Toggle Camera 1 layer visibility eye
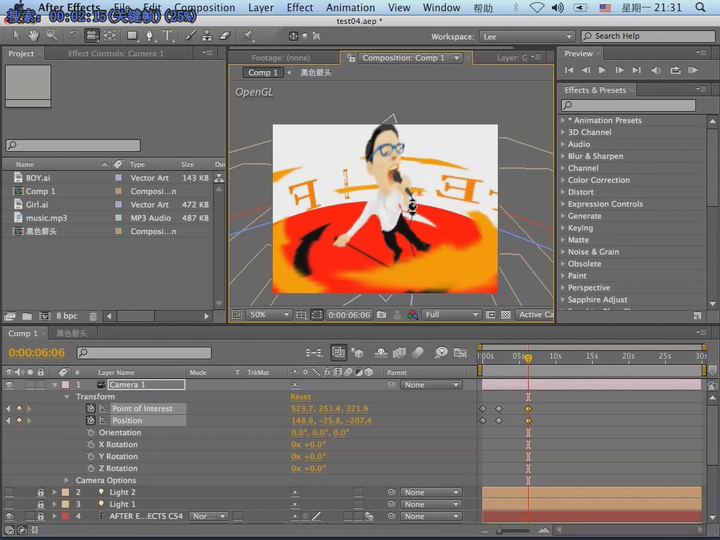Viewport: 720px width, 540px height. coord(9,384)
